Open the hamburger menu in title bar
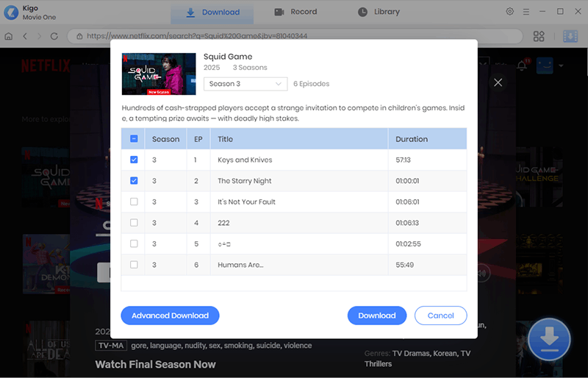This screenshot has width=588, height=378. tap(526, 12)
